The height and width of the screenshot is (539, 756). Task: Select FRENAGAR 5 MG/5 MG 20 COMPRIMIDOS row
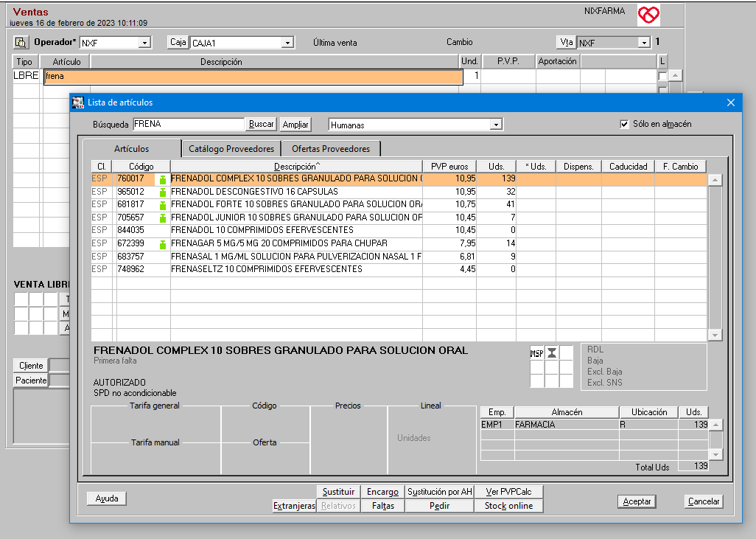[x=399, y=243]
